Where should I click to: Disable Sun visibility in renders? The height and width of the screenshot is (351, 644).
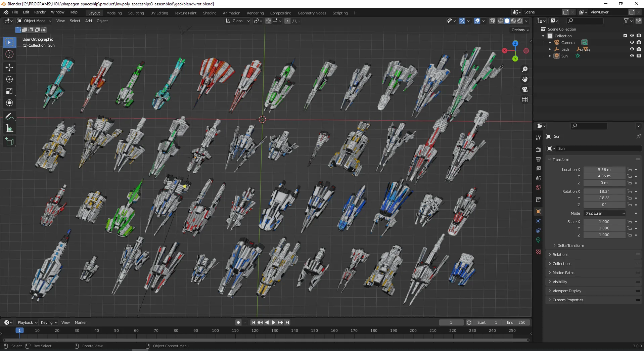[639, 56]
